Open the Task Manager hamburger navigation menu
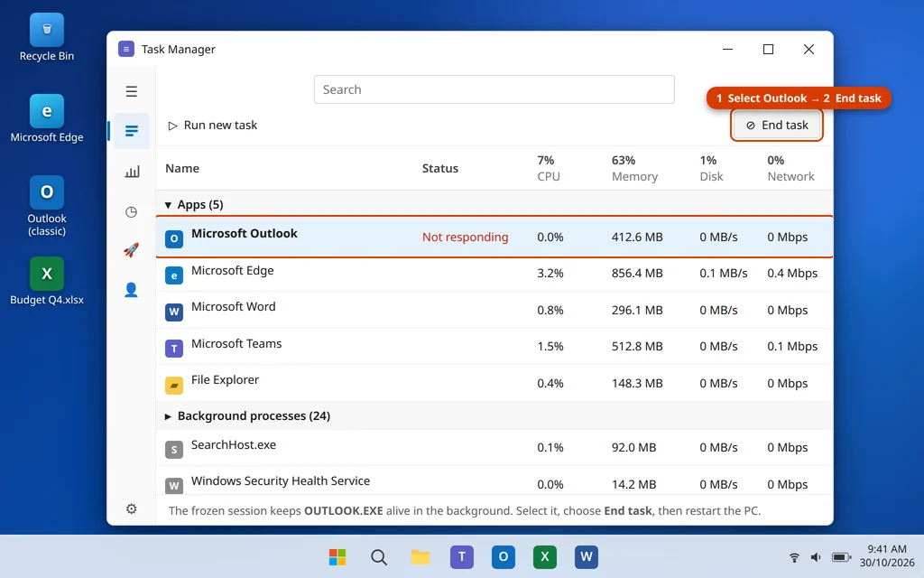Viewport: 924px width, 578px height. [132, 91]
